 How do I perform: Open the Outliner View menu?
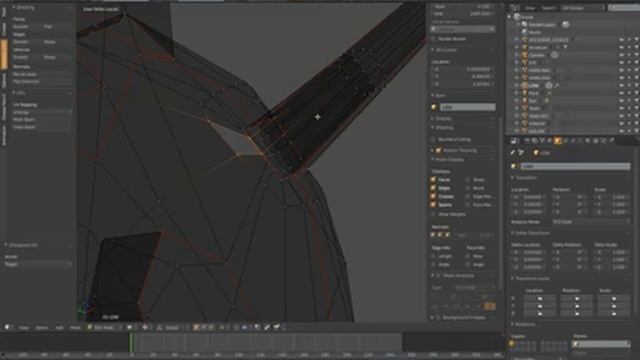tap(530, 8)
